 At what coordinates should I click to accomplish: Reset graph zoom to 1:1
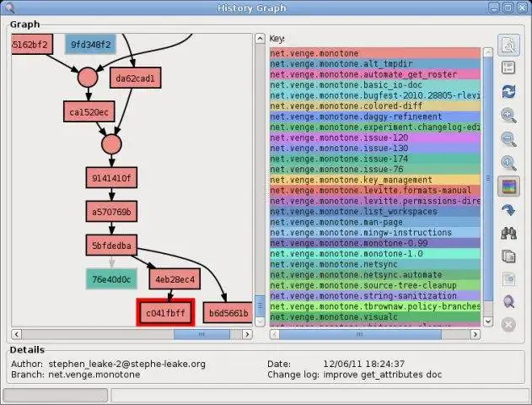coord(508,163)
